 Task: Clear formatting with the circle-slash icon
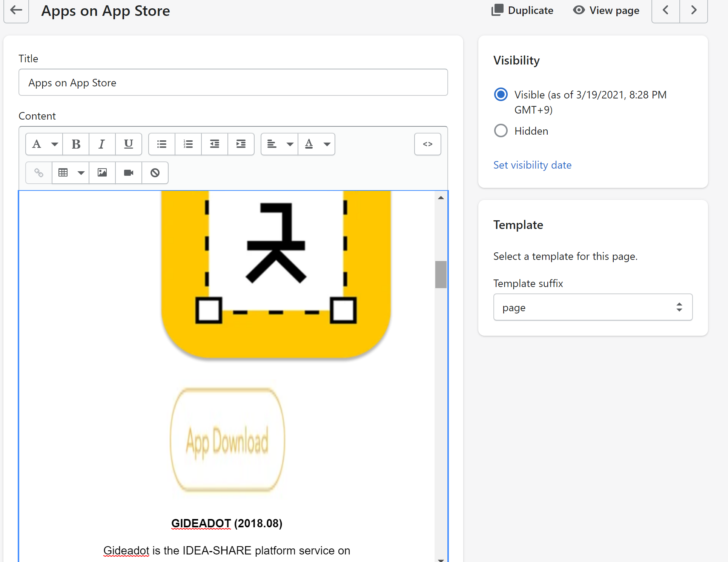[155, 173]
